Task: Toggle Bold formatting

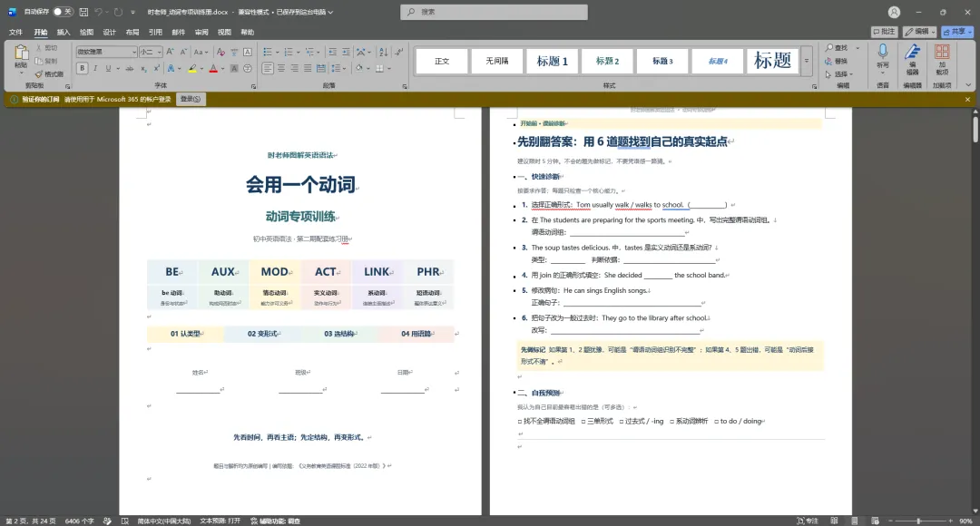Action: point(83,68)
